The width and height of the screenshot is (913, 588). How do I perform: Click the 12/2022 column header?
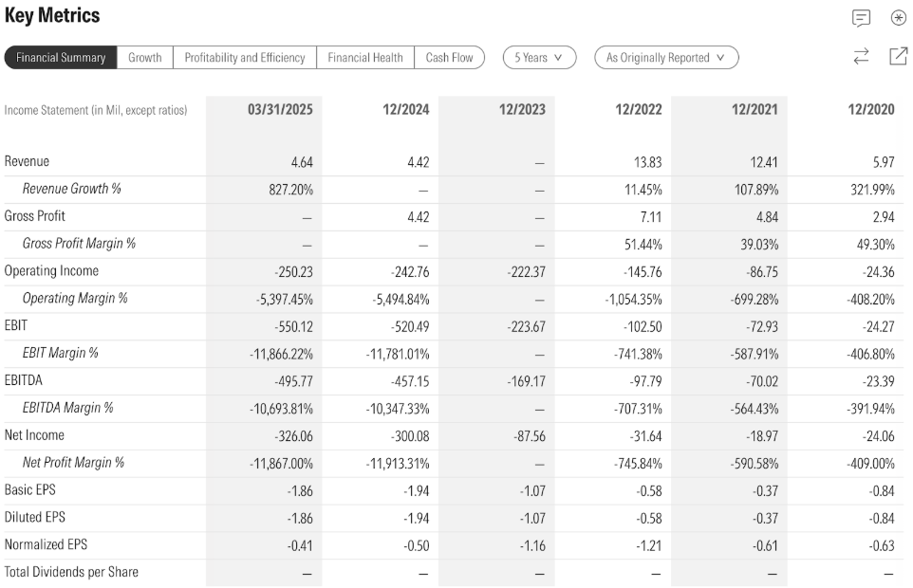tap(638, 110)
